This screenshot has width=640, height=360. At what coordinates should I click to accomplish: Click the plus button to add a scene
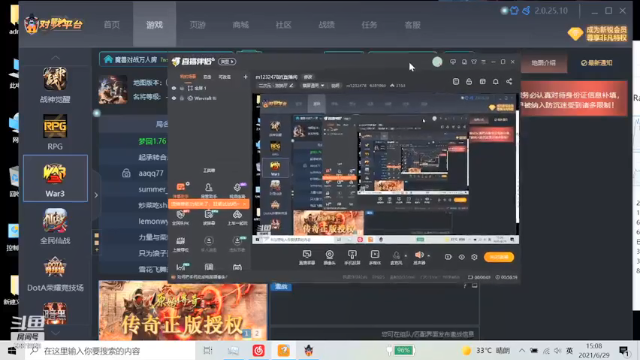click(245, 77)
